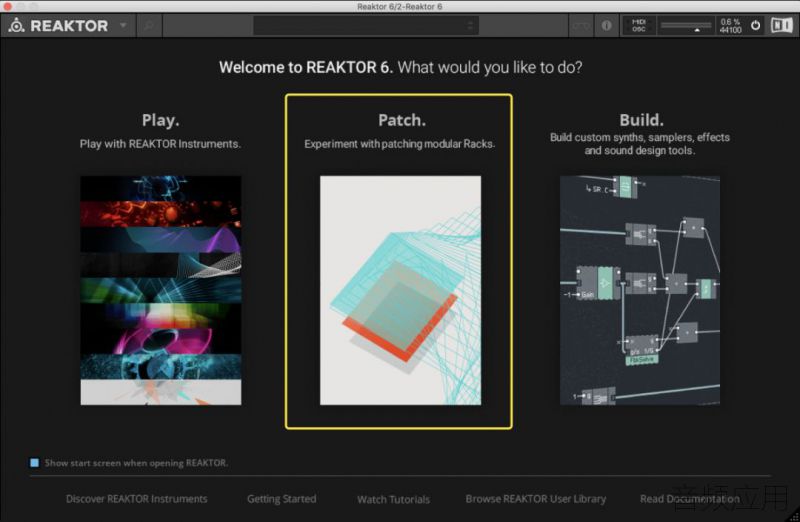Screen dimensions: 800x522
Task: Click the Native Instruments NI logo
Action: pos(781,26)
